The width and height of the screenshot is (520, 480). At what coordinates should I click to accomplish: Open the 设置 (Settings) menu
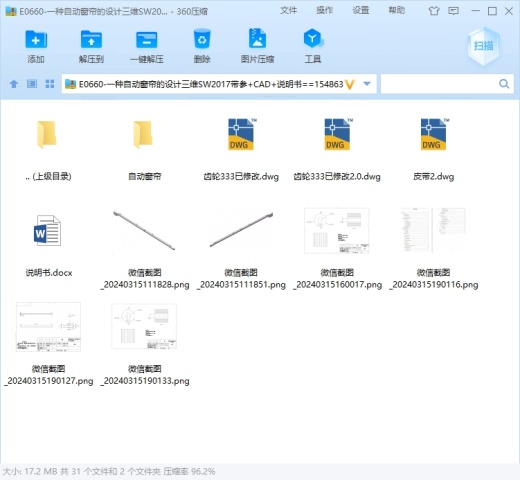361,10
